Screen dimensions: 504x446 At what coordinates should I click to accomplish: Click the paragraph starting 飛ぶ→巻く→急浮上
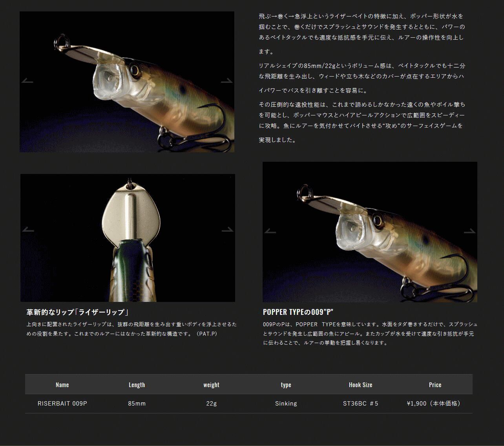point(362,34)
